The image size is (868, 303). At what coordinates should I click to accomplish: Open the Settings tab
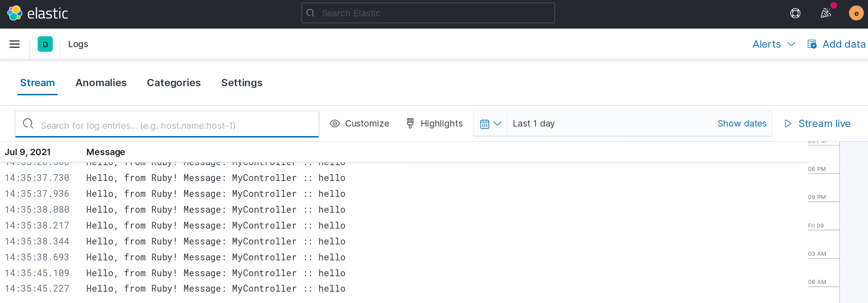(x=242, y=83)
